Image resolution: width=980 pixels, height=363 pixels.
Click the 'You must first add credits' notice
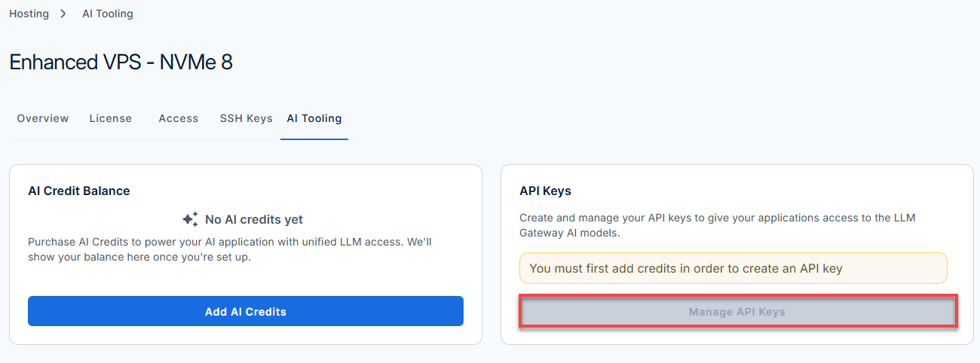point(733,268)
